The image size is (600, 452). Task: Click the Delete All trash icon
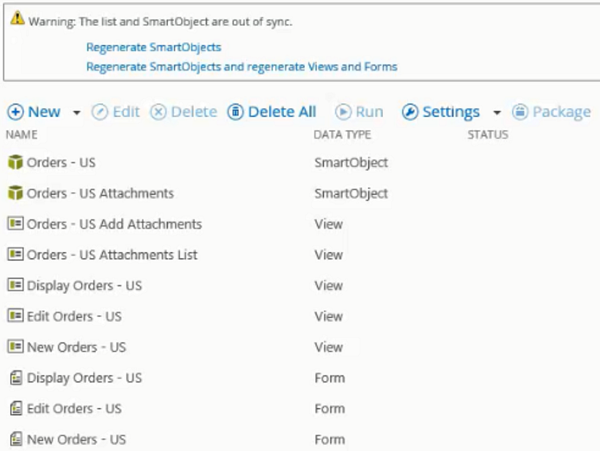[x=235, y=112]
